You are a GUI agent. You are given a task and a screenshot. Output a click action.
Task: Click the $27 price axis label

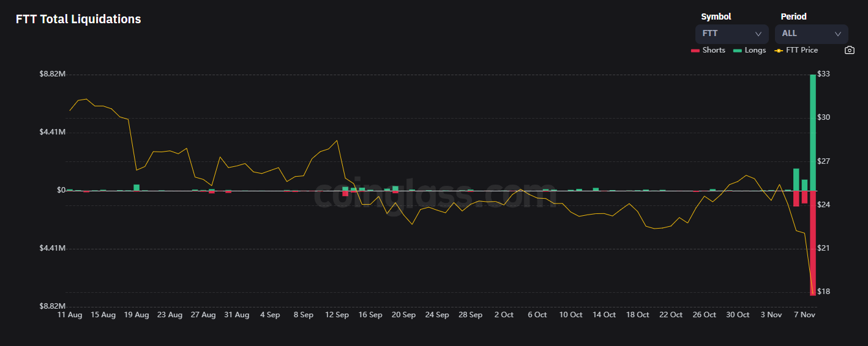[x=823, y=161]
